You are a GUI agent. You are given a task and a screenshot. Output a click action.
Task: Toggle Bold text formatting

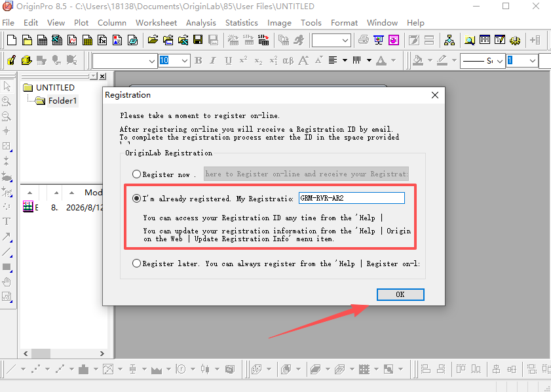(199, 60)
